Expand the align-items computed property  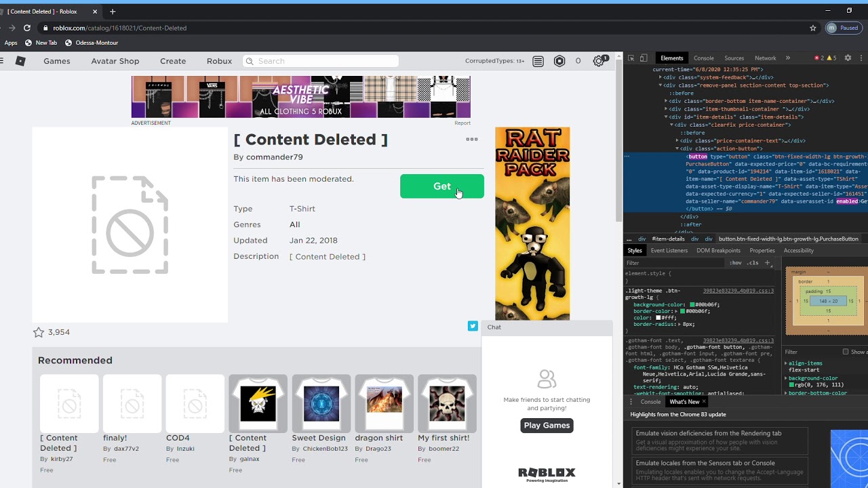tap(786, 363)
